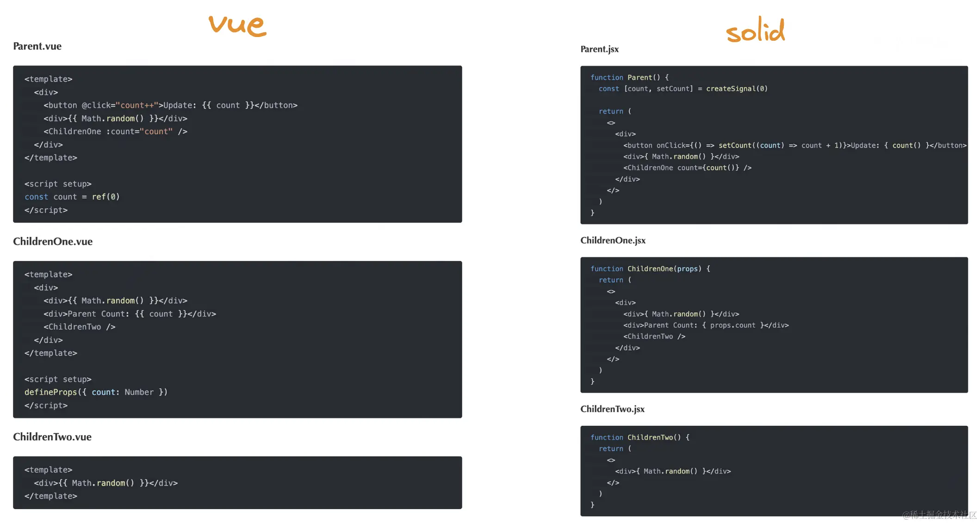980x523 pixels.
Task: Click the 'Parent Count: {{ count }}' line in ChildrenOne.vue
Action: click(130, 314)
